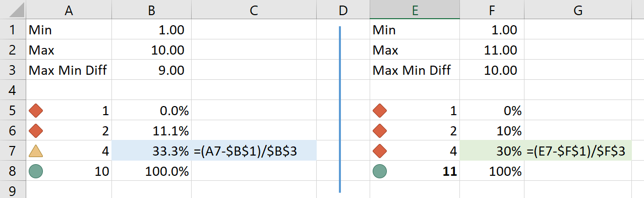Click the red diamond icon in cell A5
This screenshot has width=644, height=198.
36,111
